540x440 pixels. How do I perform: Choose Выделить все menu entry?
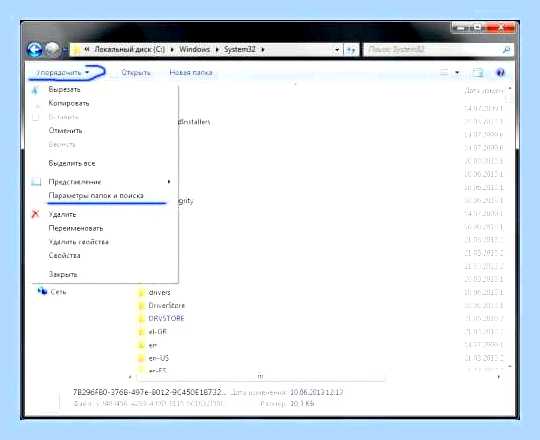(72, 163)
